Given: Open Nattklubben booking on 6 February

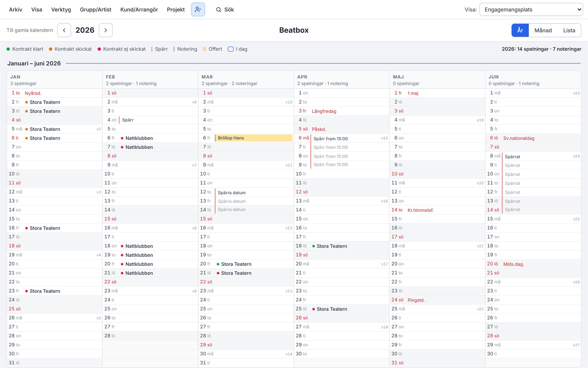Looking at the screenshot, I should tap(139, 138).
